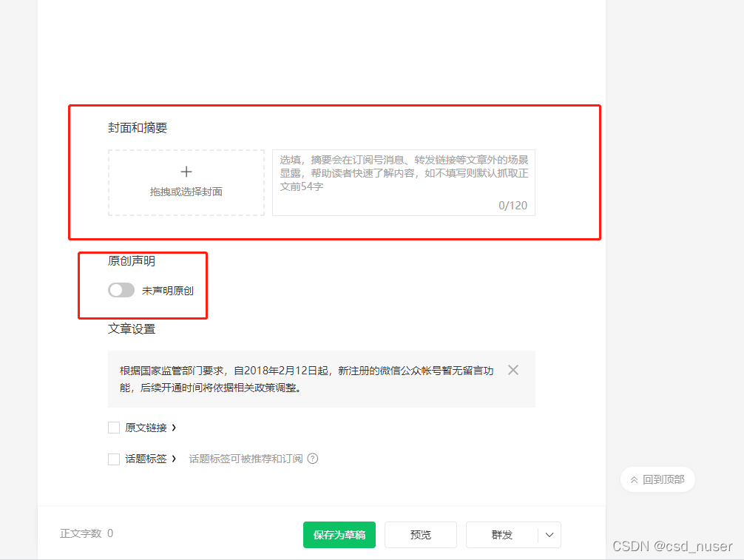Open the 拖拽或选择封面 cover upload area
The image size is (744, 560).
186,183
